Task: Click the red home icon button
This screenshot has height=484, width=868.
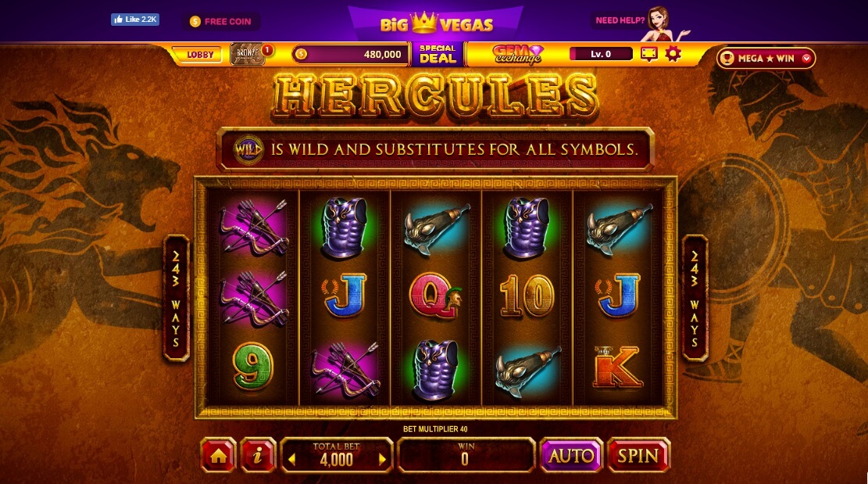Action: (x=218, y=455)
